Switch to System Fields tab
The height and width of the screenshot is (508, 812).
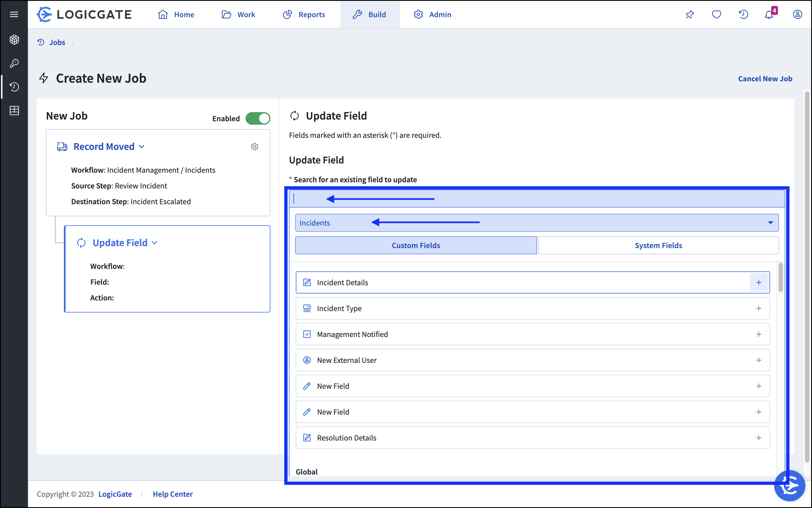pyautogui.click(x=658, y=246)
